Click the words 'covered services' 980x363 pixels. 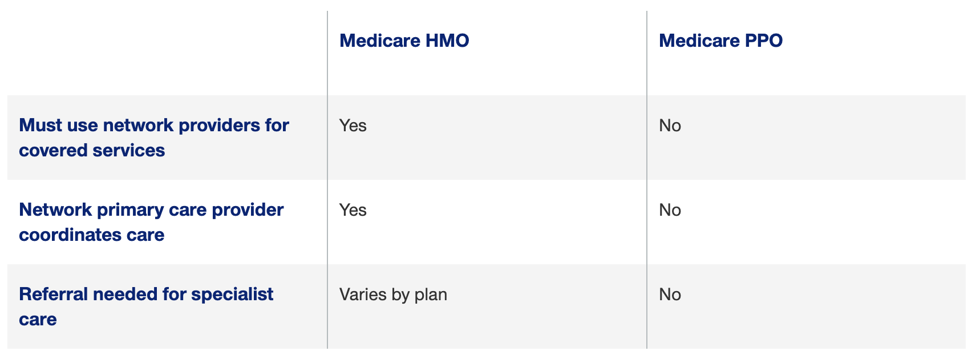(x=92, y=150)
